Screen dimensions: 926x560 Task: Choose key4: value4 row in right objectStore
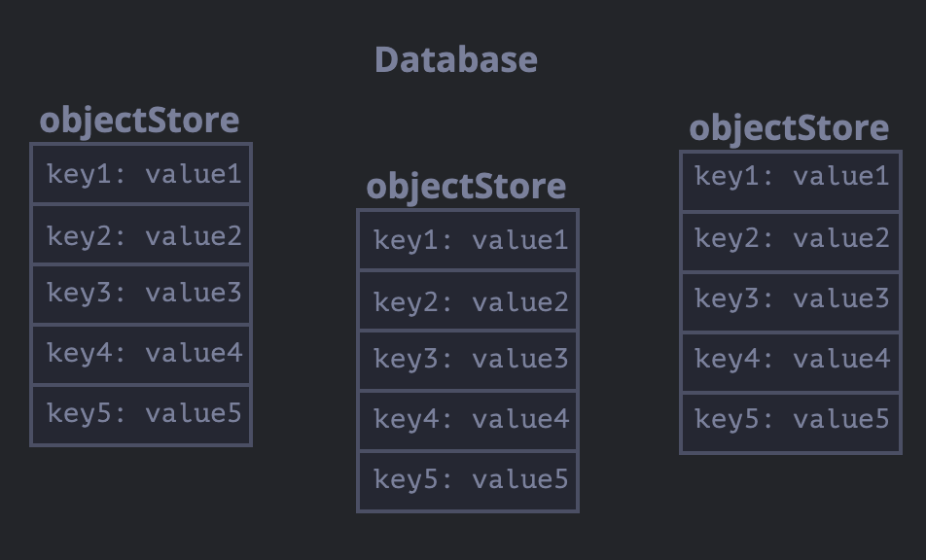[x=791, y=360]
